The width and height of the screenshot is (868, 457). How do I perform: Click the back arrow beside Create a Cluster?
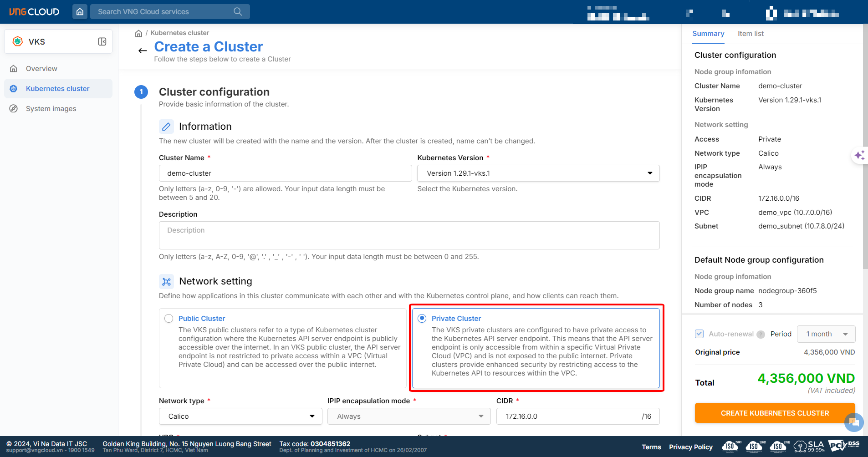pyautogui.click(x=143, y=51)
